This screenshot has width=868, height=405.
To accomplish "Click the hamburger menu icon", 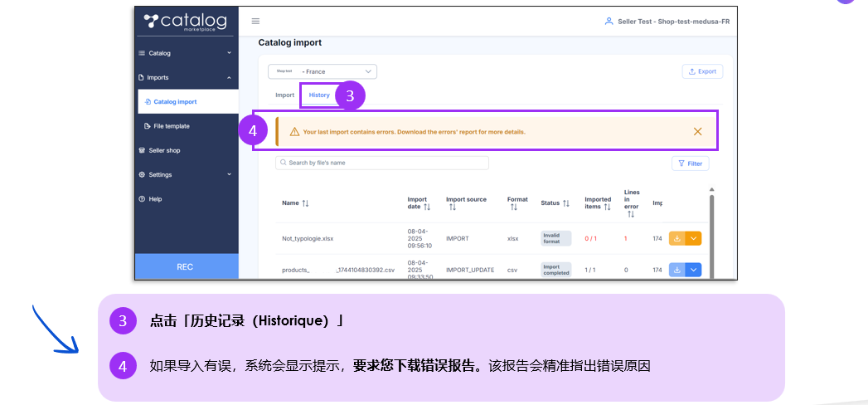I will point(255,22).
